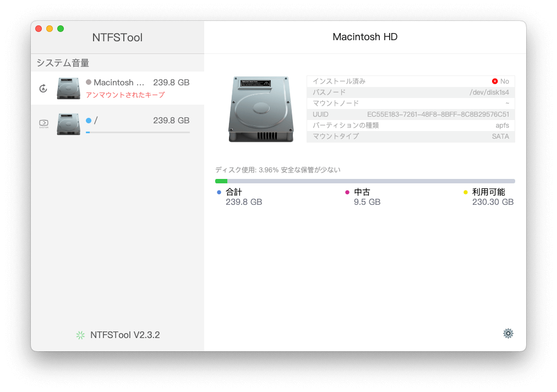Click the apfs partition type value
This screenshot has height=392, width=557.
coord(503,126)
